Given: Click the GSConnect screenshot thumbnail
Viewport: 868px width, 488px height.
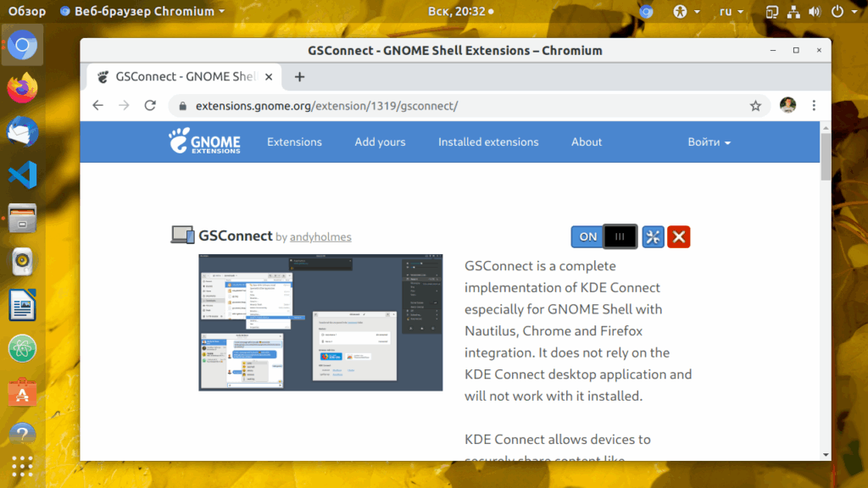Looking at the screenshot, I should (x=320, y=323).
